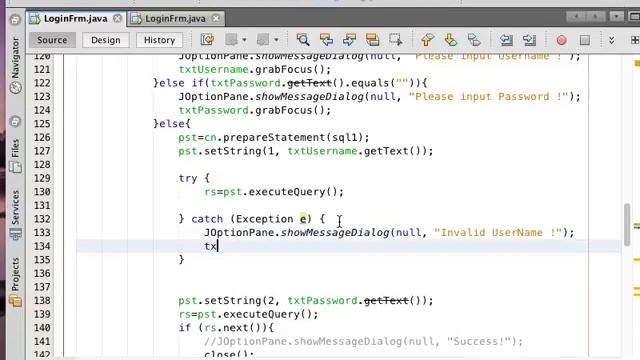
Task: Jump to next bookmark icon
Action: pos(451,40)
